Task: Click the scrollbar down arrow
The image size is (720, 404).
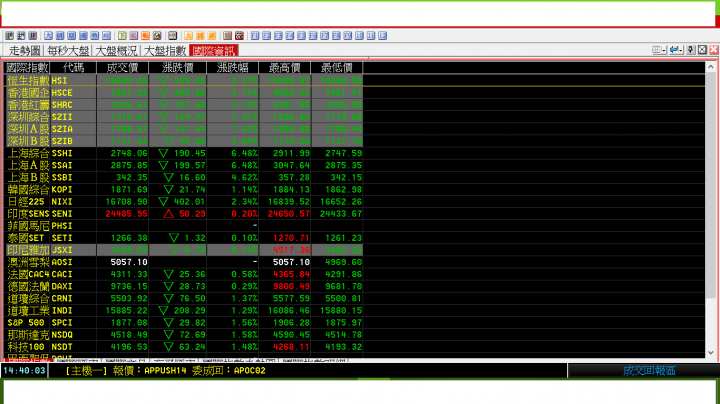Action: click(x=711, y=353)
